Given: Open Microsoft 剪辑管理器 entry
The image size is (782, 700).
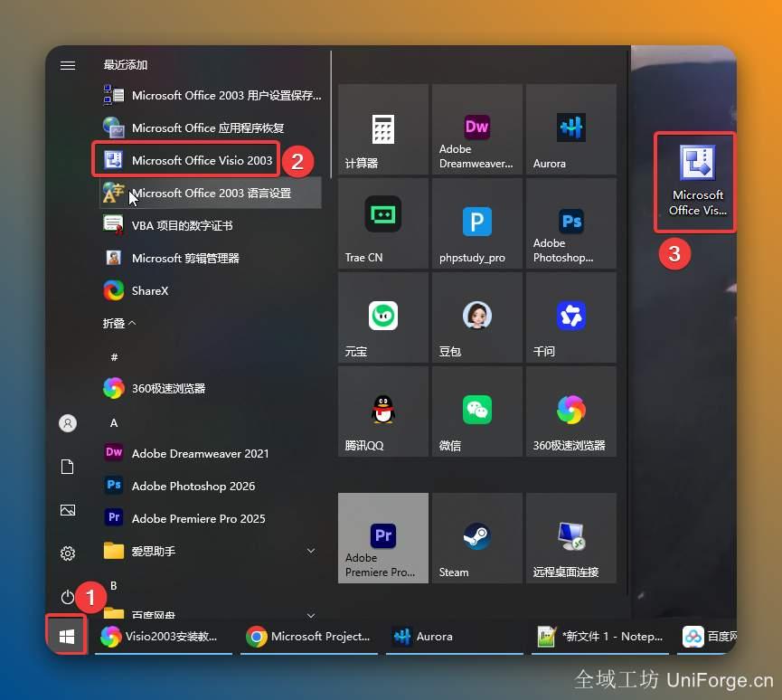Looking at the screenshot, I should tap(211, 258).
